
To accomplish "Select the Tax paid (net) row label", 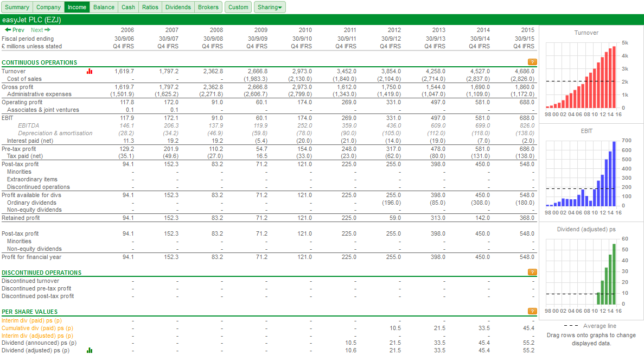I will (x=24, y=156).
